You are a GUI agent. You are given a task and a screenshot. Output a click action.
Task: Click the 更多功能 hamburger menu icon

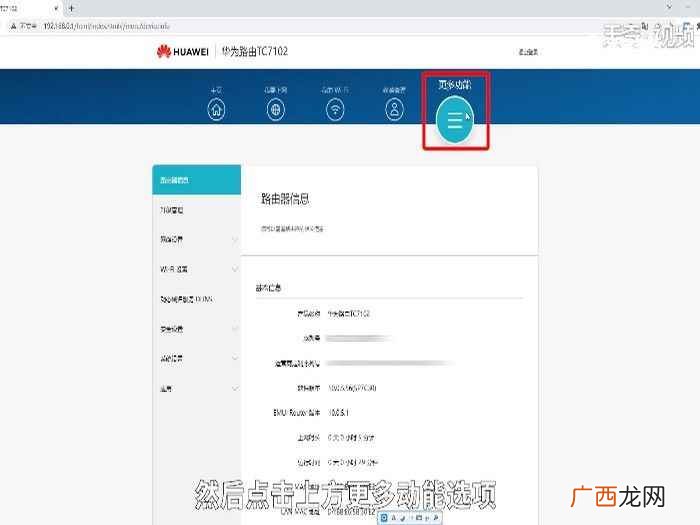point(454,121)
